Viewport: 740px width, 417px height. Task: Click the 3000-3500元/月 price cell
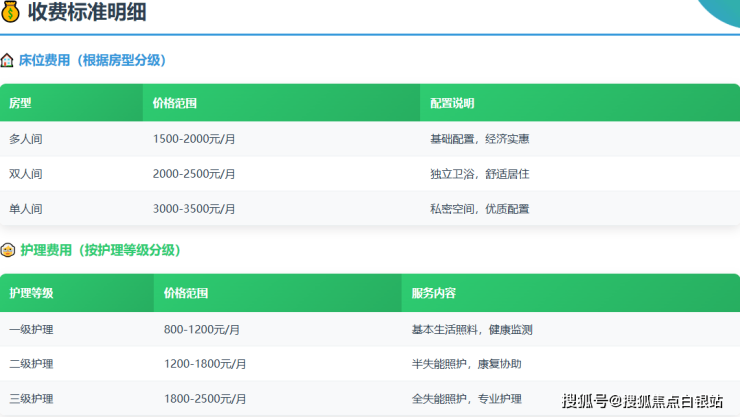click(x=194, y=208)
